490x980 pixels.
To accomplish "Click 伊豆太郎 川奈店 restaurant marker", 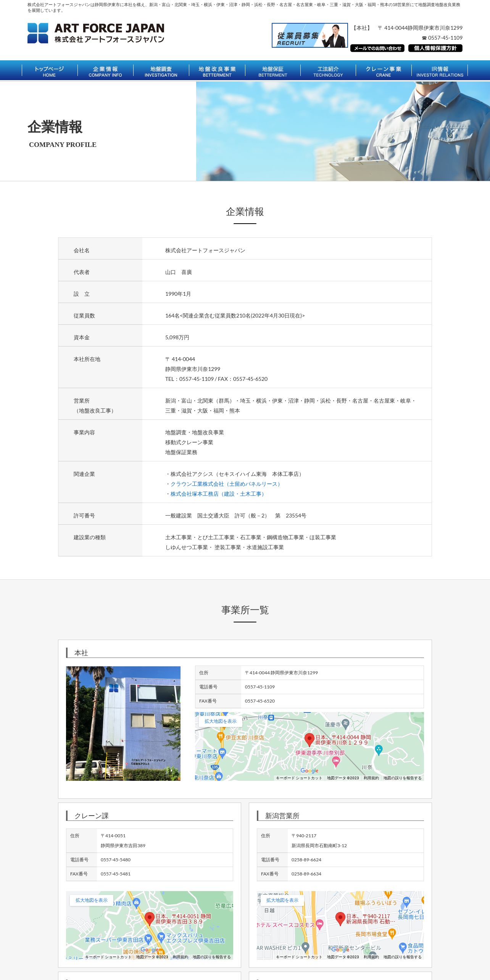I will (x=221, y=737).
